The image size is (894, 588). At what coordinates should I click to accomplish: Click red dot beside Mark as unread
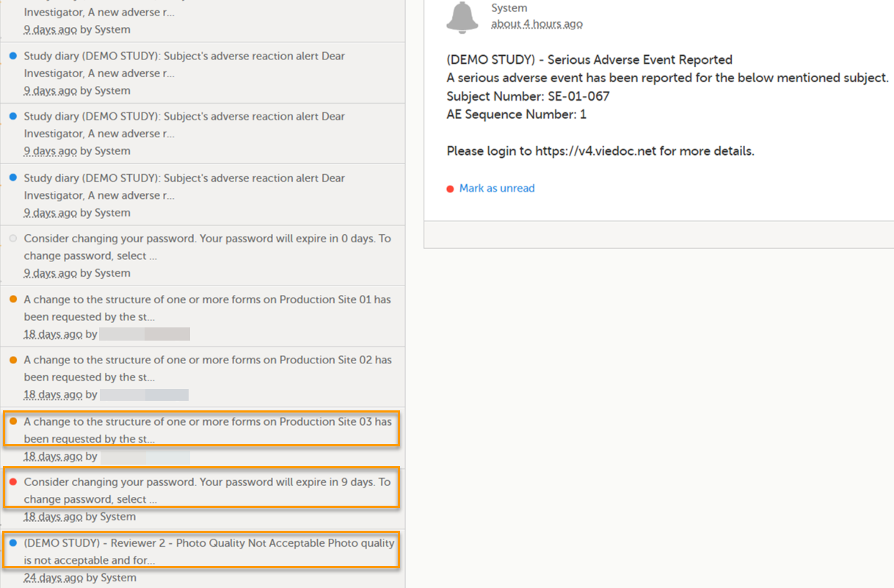(450, 189)
